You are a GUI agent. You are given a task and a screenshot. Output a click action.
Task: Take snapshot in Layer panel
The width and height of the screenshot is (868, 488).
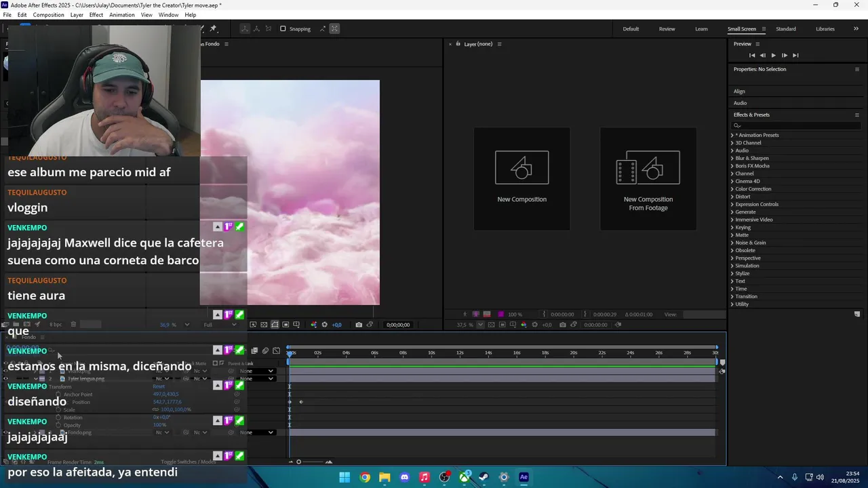click(563, 325)
